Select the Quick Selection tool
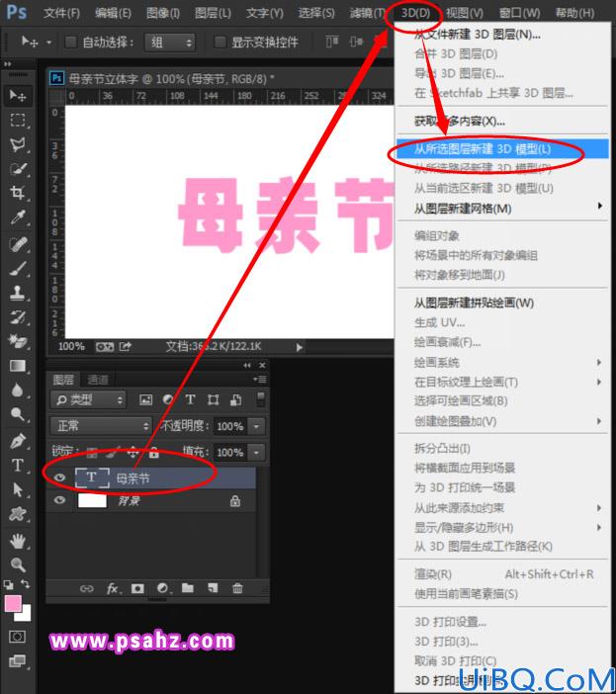This screenshot has height=694, width=616. tap(18, 169)
